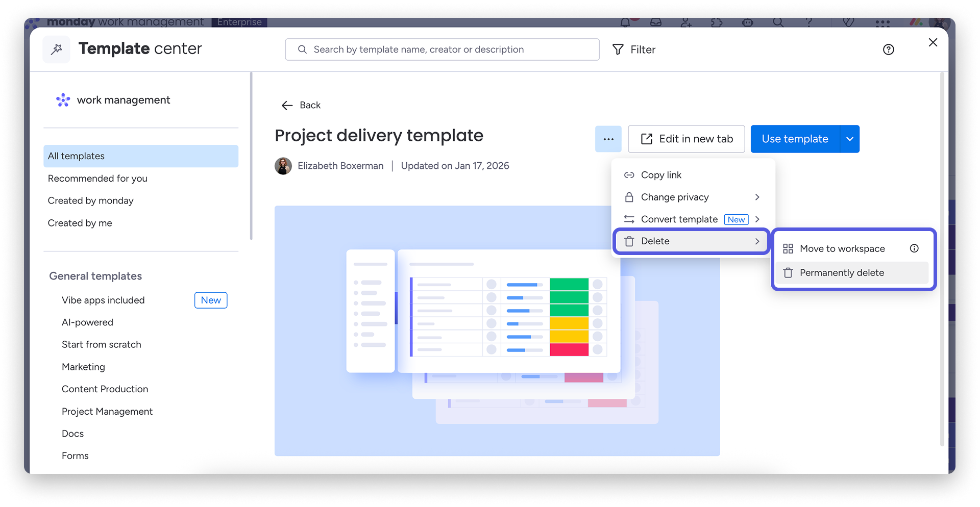Click the Edit in new tab button
Screen dimensions: 980x507
click(686, 139)
